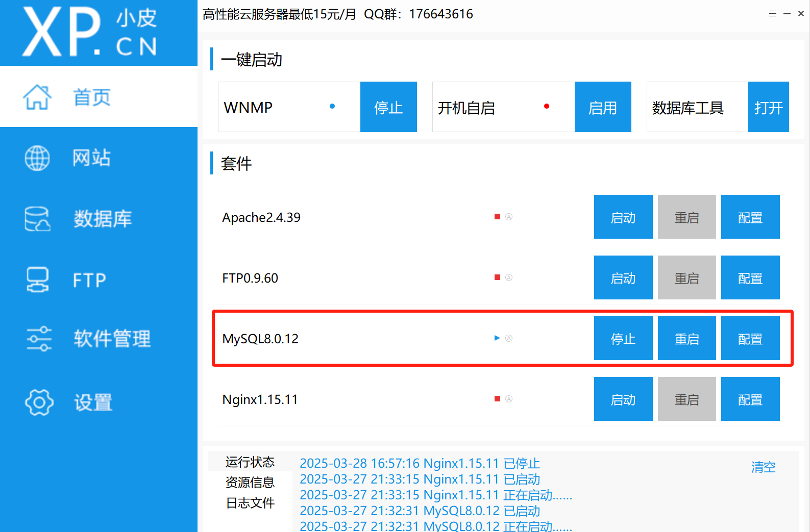Click log entry 16:57:16 Nginx1.15.11 已停止
Image resolution: width=810 pixels, height=532 pixels.
pyautogui.click(x=420, y=463)
